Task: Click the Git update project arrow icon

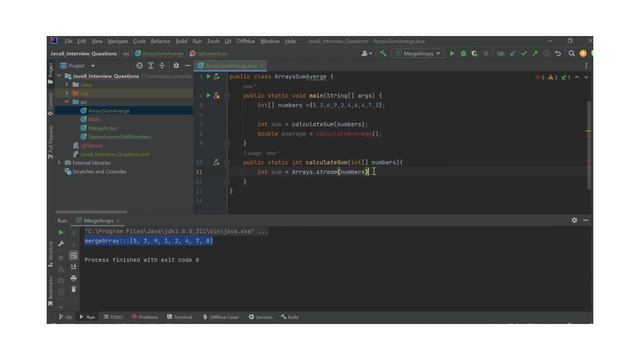Action: click(x=513, y=53)
